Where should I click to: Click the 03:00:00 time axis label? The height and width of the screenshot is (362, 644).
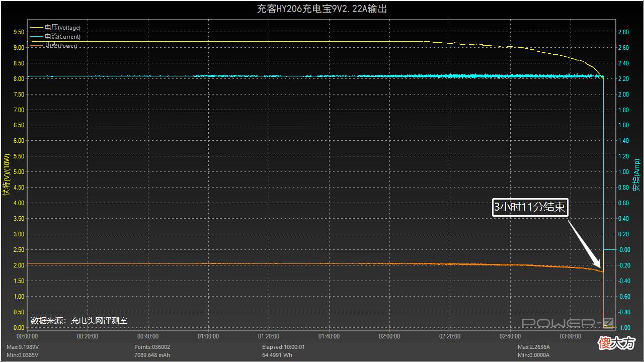571,336
